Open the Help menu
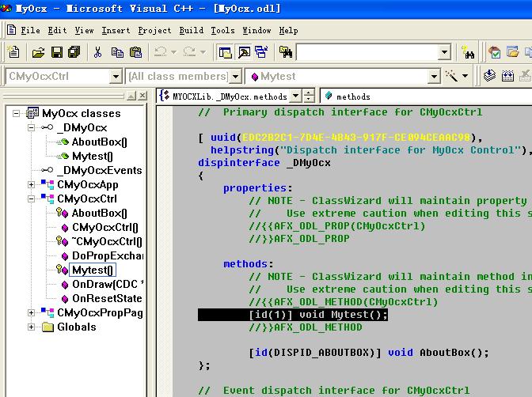 [x=288, y=31]
